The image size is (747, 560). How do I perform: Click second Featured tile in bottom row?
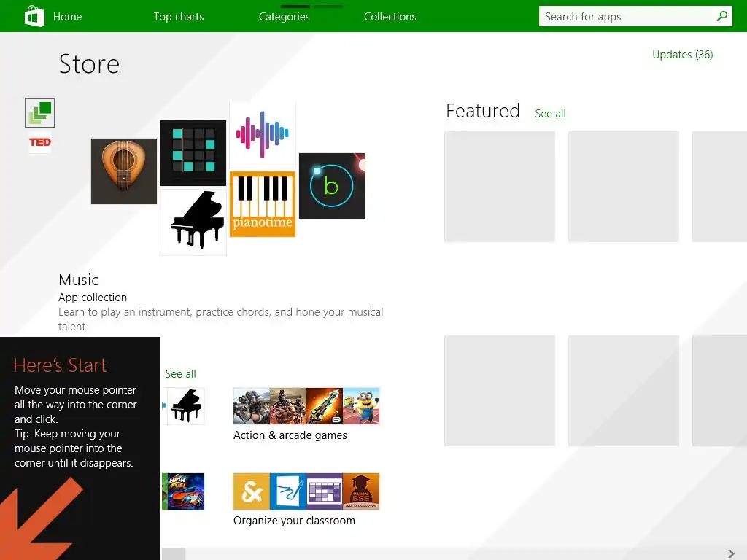click(624, 391)
